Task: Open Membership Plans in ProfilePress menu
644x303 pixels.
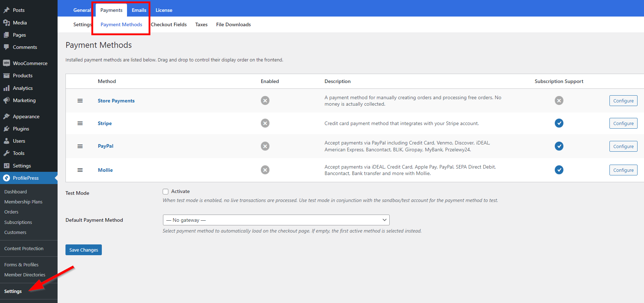Action: click(x=23, y=202)
